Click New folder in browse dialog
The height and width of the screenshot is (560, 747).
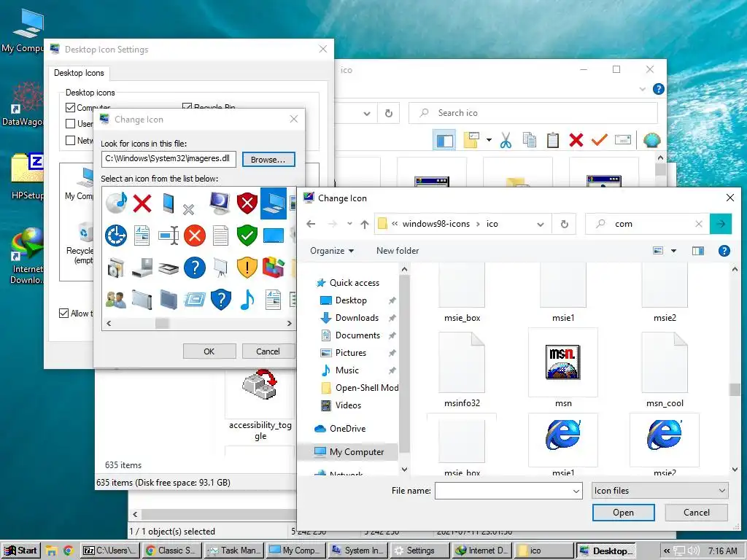coord(398,251)
